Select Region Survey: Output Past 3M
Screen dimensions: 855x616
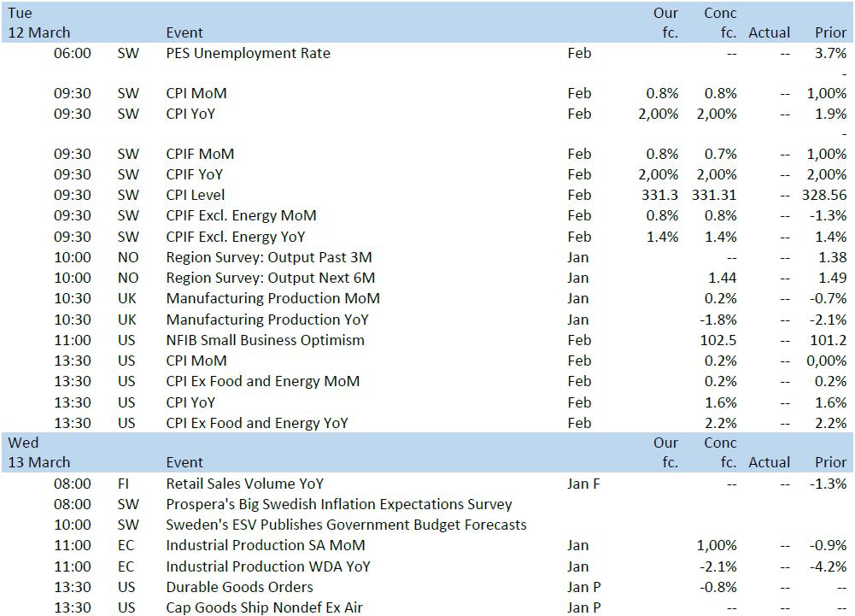click(269, 257)
